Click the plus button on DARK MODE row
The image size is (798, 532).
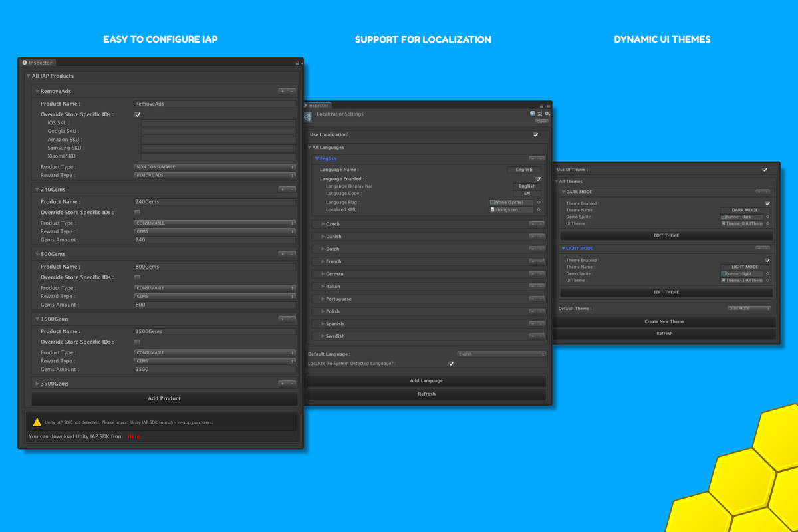(759, 192)
